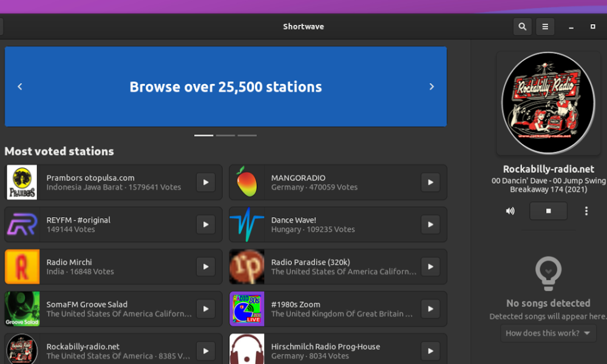The image size is (607, 364).
Task: Play SomaFM Groove Salad station
Action: (206, 309)
